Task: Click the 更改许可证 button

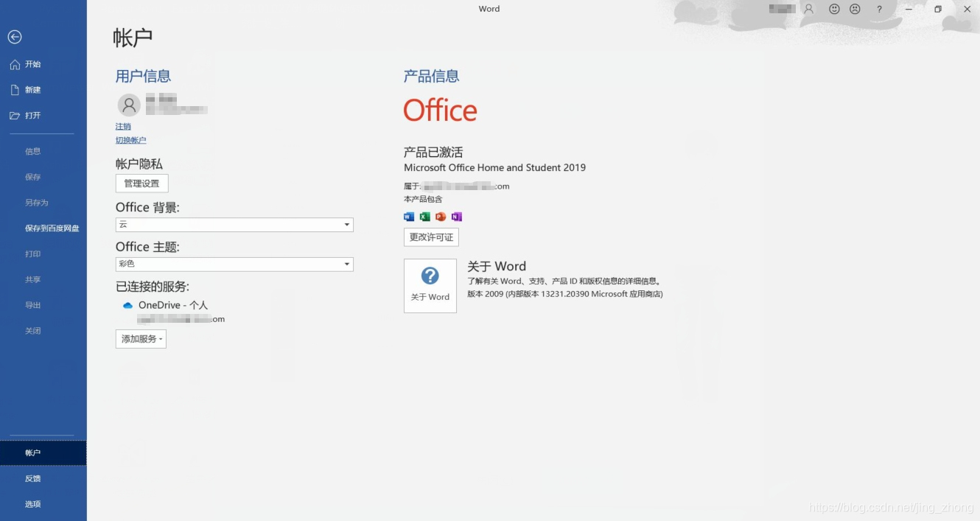Action: click(431, 237)
